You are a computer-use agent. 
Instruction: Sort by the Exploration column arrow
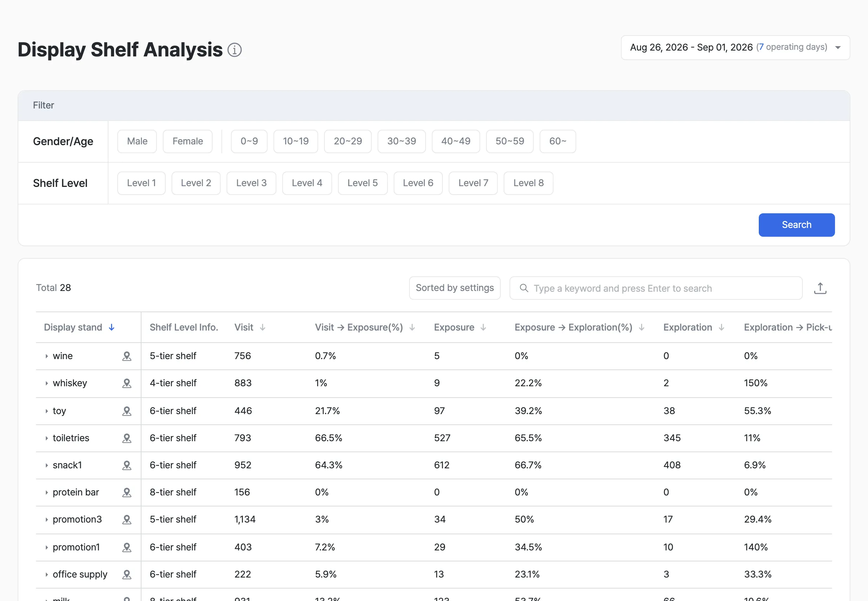[721, 328]
